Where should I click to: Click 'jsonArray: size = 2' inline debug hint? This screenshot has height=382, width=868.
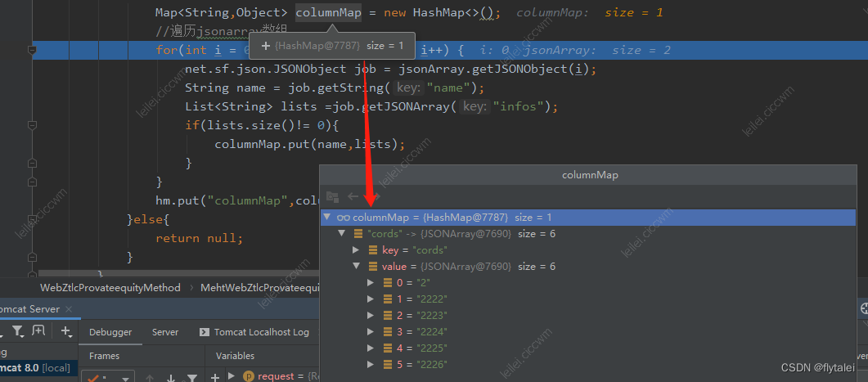pos(596,51)
